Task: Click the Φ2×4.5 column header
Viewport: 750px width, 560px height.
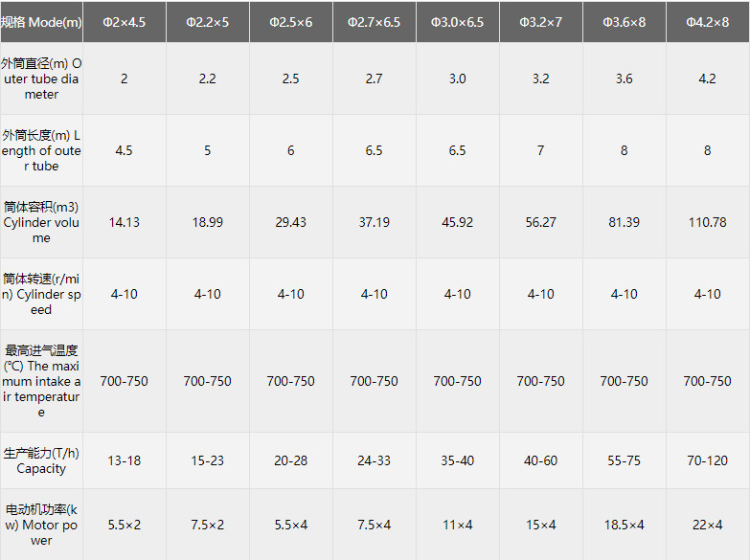Action: 125,21
